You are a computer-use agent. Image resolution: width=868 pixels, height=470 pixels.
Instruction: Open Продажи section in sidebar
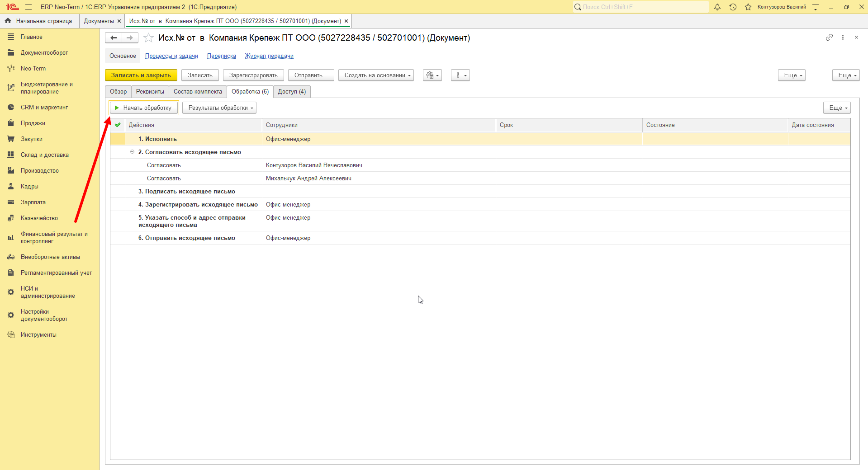(x=33, y=123)
